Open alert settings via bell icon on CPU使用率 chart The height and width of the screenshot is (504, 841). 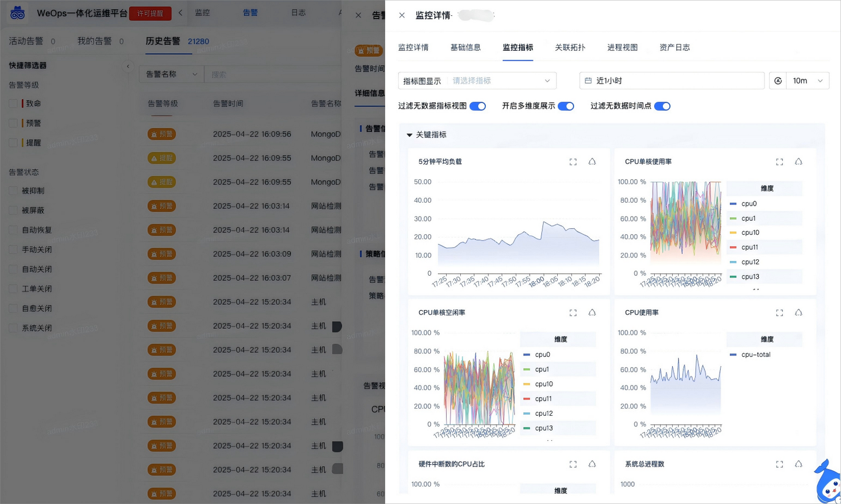pos(799,312)
